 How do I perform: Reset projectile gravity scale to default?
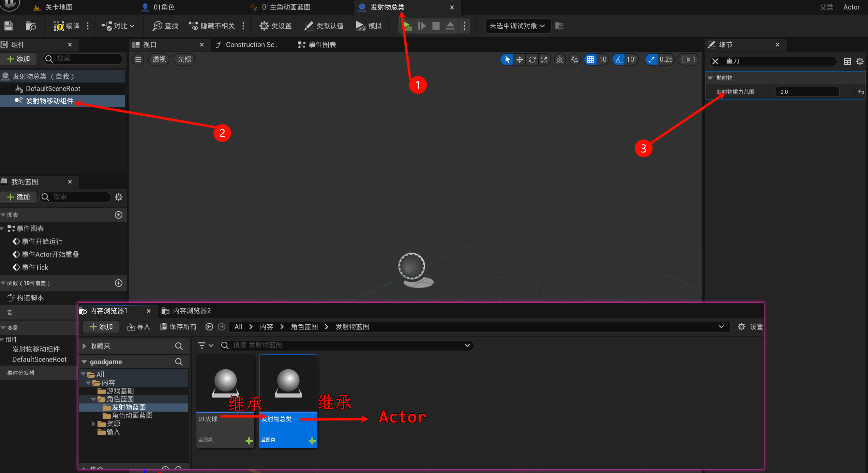click(x=861, y=92)
